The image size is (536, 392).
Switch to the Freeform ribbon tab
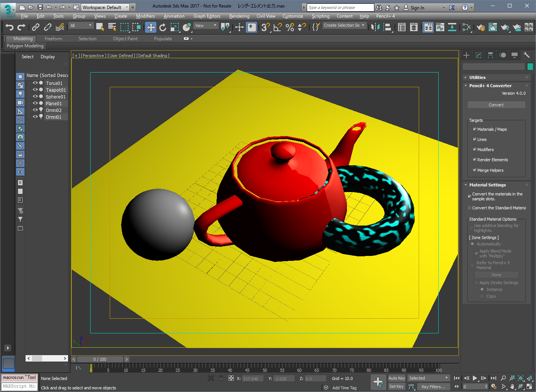53,39
